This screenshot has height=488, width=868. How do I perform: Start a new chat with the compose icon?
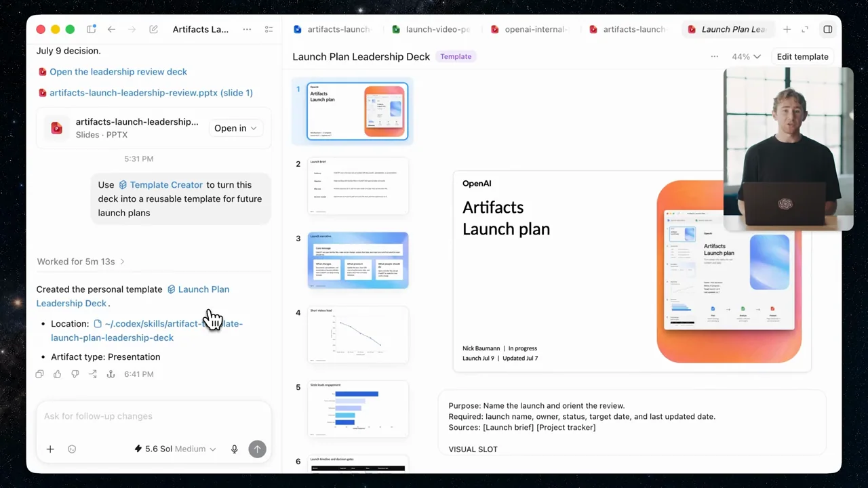click(x=154, y=29)
